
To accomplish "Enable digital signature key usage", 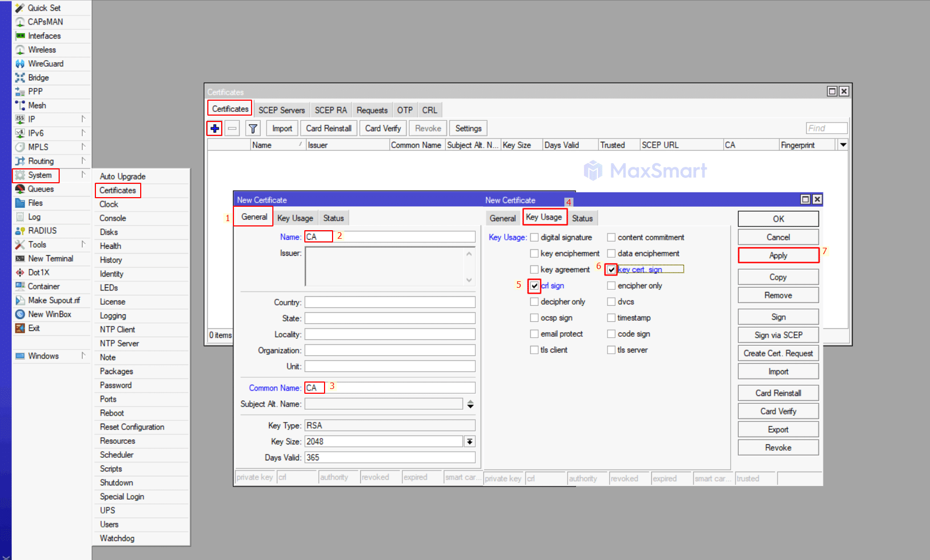I will click(x=534, y=238).
